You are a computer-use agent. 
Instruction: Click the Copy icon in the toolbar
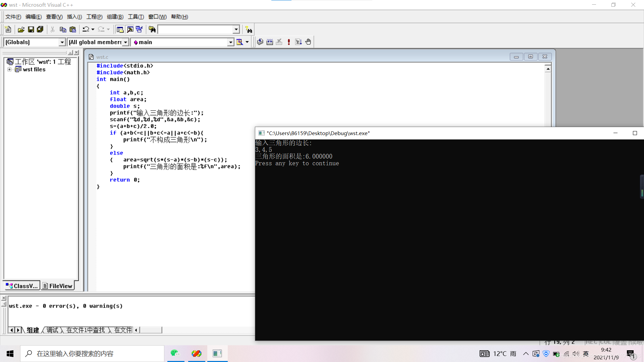[63, 29]
